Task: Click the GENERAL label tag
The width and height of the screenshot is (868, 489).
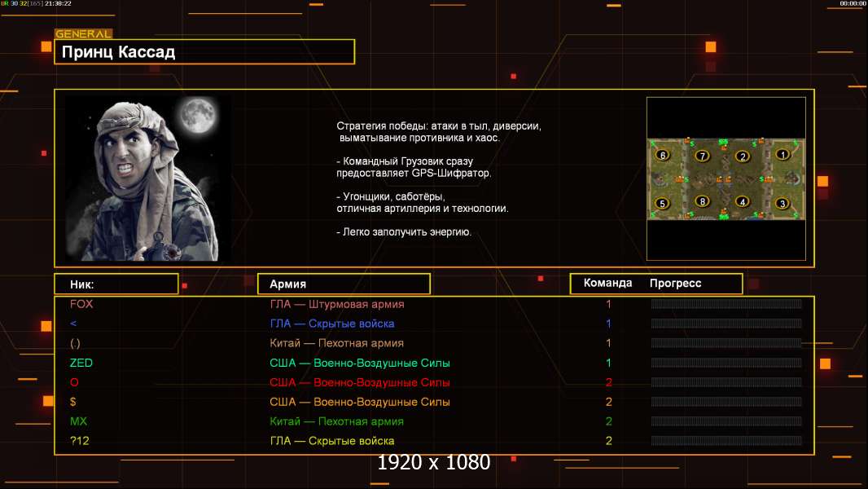Action: pos(84,33)
